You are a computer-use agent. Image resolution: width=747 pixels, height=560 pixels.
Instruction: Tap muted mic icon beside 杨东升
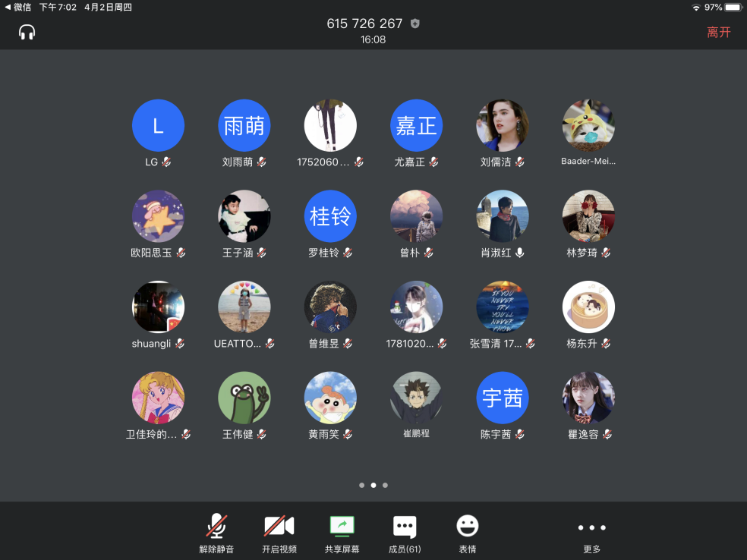coord(606,343)
